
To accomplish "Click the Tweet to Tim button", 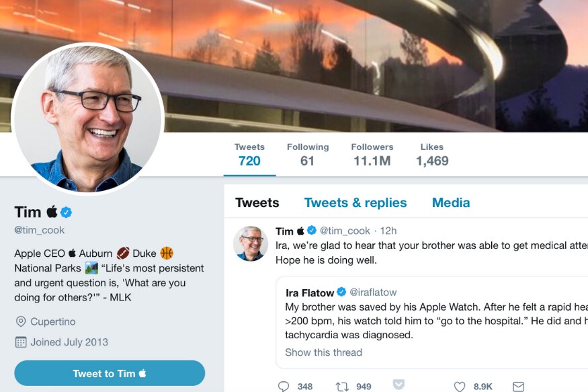I will [x=109, y=373].
